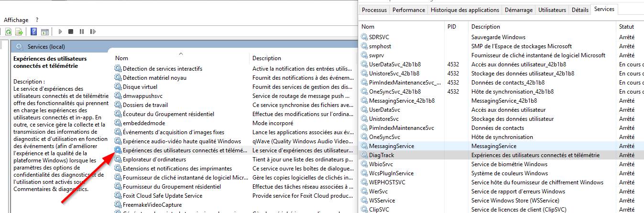This screenshot has width=644, height=213.
Task: Sort Task Manager list by Statut column
Action: coord(626,27)
